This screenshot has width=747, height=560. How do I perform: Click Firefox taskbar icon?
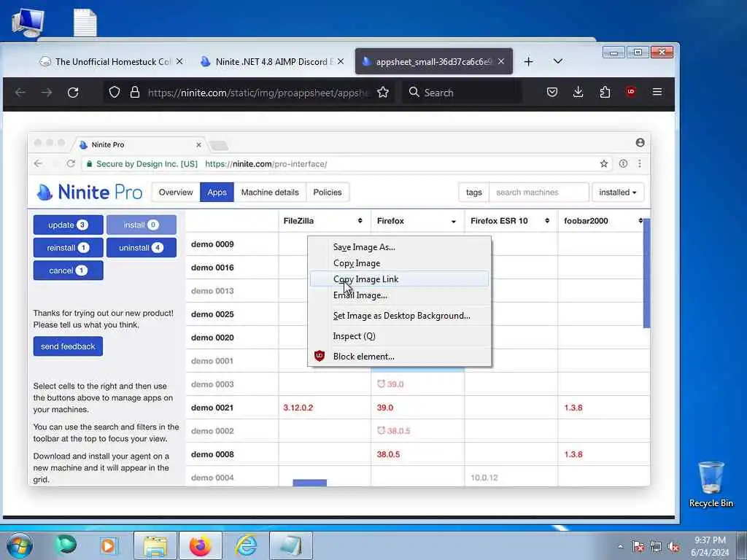coord(200,545)
